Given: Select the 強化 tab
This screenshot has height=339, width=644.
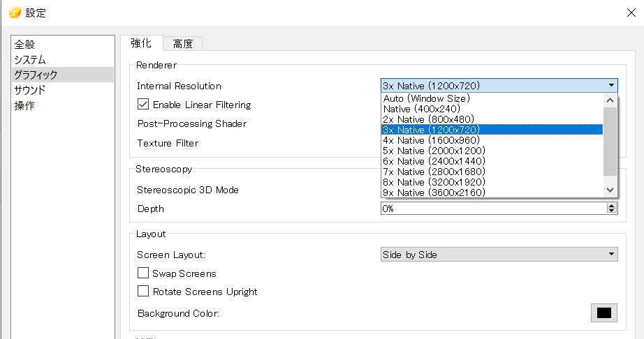Looking at the screenshot, I should point(141,43).
